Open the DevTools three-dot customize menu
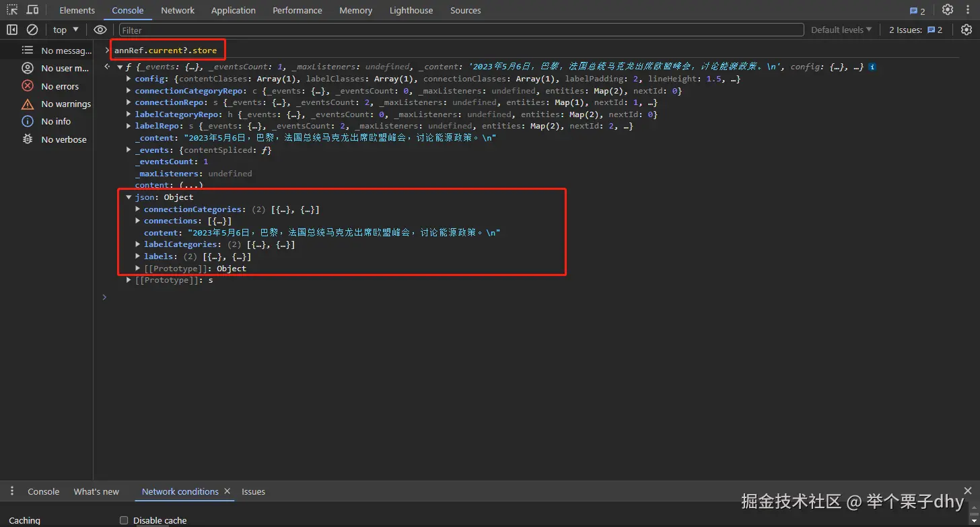The width and height of the screenshot is (980, 527). 967,10
